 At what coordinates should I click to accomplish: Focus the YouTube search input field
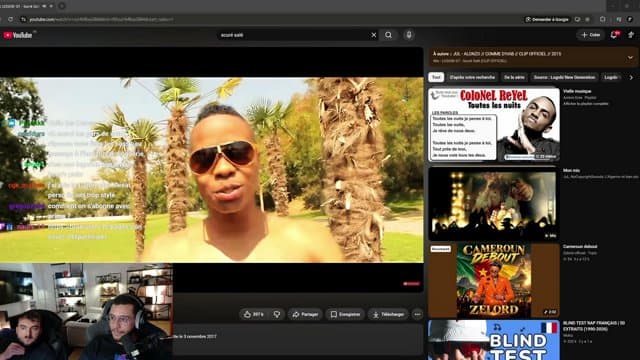(x=294, y=35)
